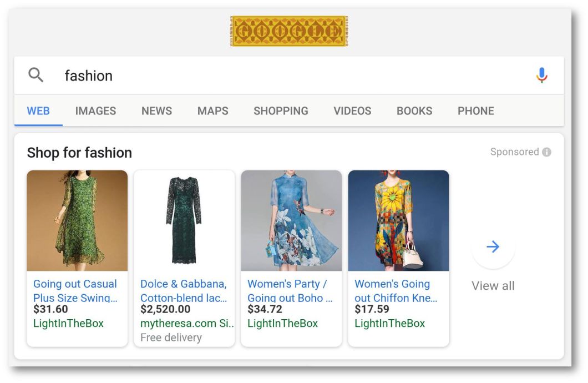Activate voice search with the microphone icon

[x=541, y=74]
